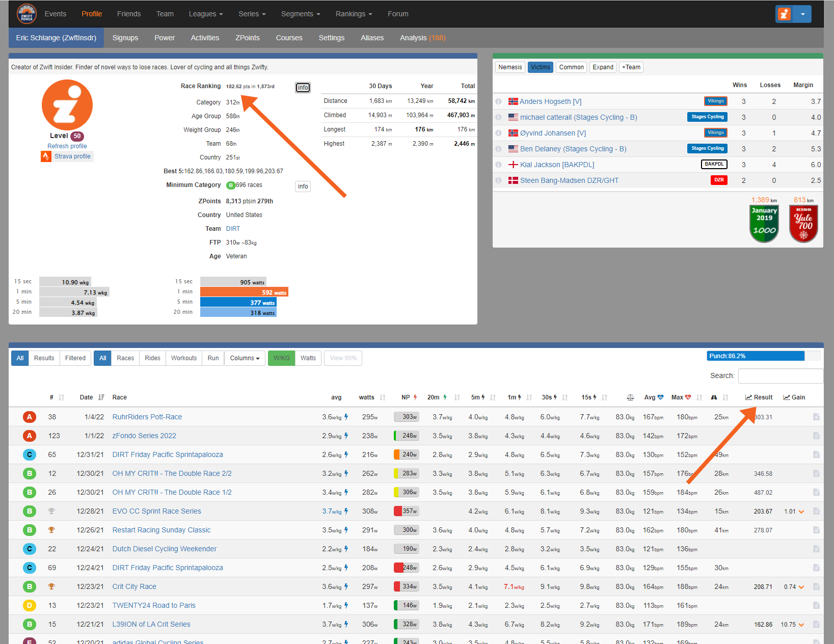Click the Vikings team tag by Anders Hogseth
The image size is (834, 644).
715,101
